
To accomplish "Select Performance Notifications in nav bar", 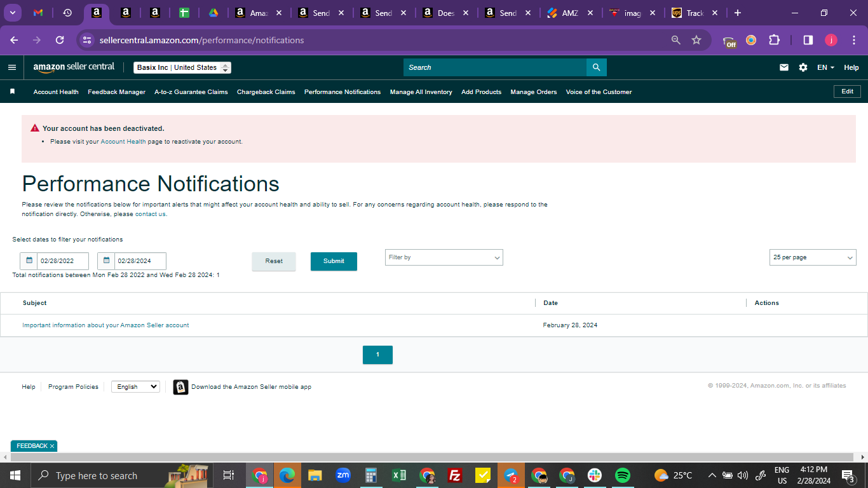I will [342, 92].
